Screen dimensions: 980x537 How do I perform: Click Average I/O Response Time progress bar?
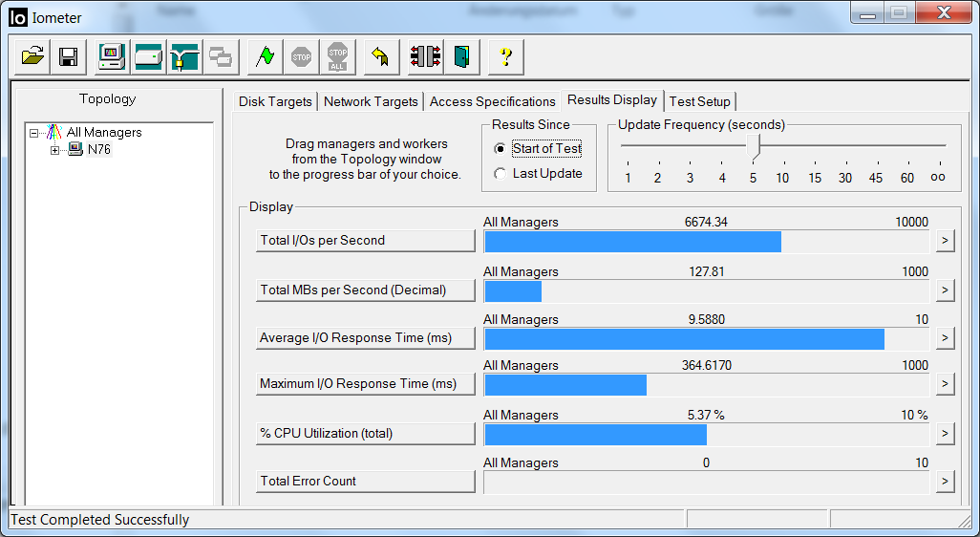[707, 339]
